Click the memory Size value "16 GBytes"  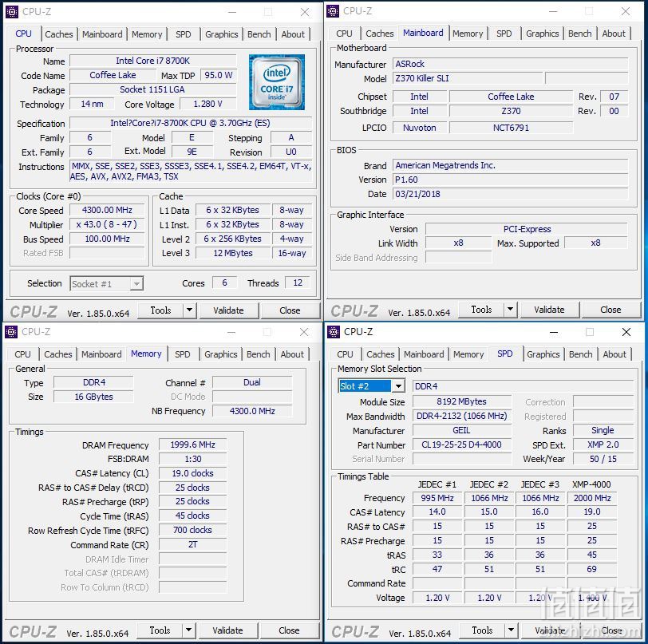pos(93,397)
